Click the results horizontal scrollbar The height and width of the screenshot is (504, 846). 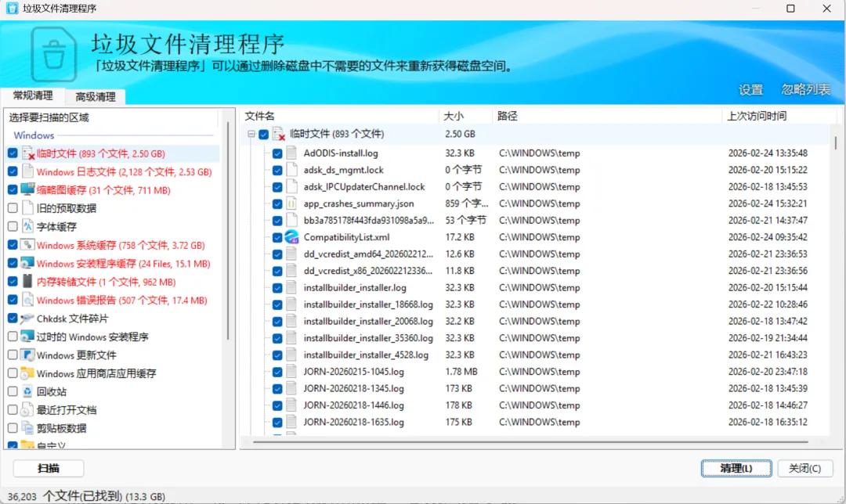click(x=530, y=442)
